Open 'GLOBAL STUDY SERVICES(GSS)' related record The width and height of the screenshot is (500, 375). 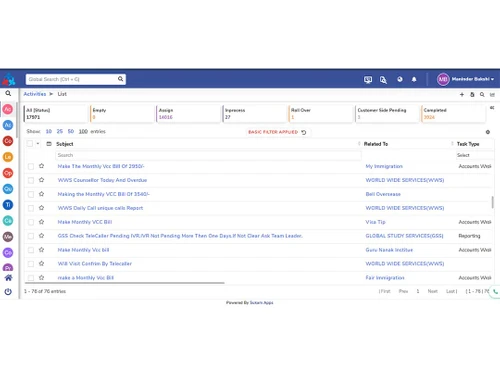pyautogui.click(x=404, y=236)
